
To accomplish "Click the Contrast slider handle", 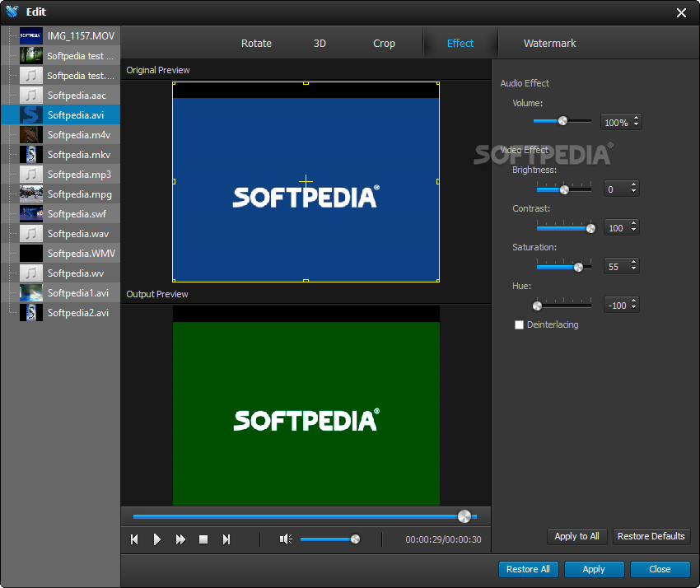I will pos(590,229).
